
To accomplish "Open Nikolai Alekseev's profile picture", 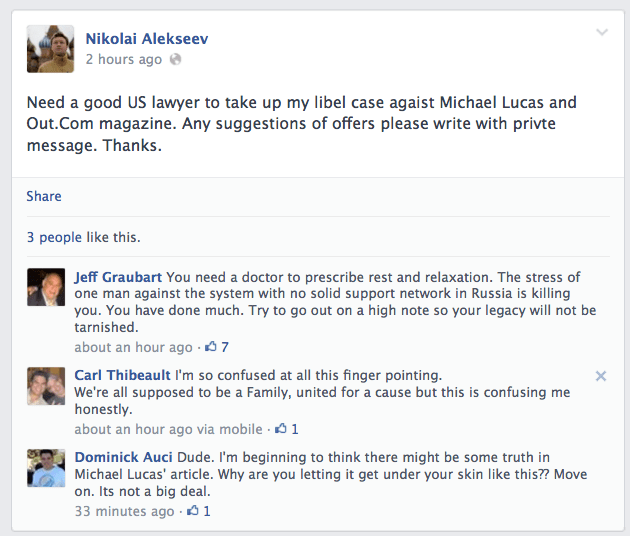I will 50,49.
